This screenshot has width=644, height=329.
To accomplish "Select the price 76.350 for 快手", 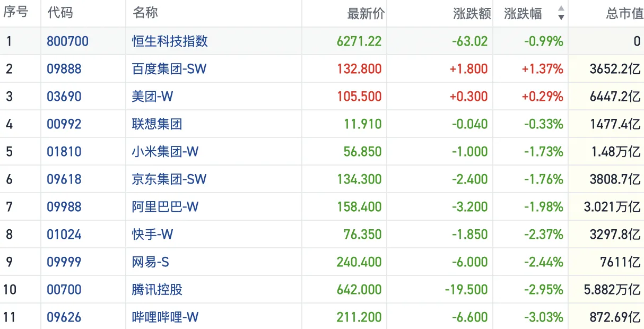I will (362, 235).
